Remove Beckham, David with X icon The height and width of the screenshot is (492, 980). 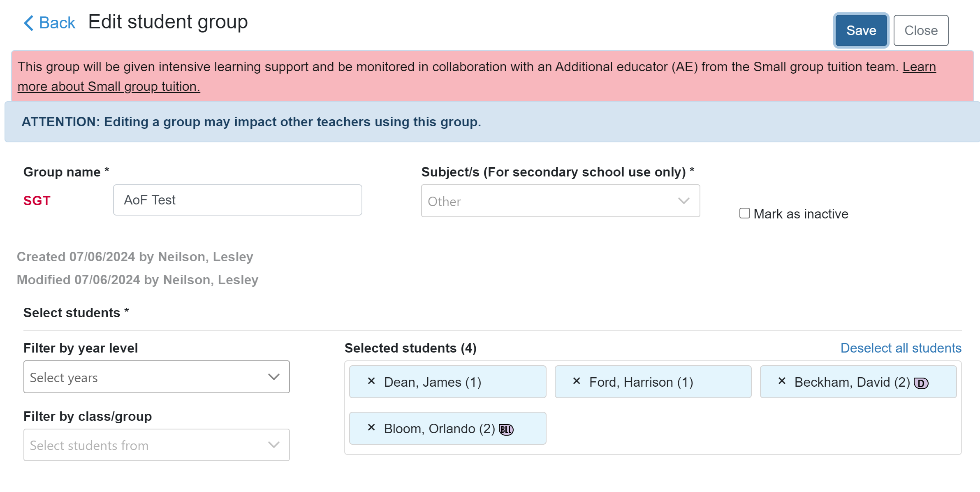click(781, 381)
